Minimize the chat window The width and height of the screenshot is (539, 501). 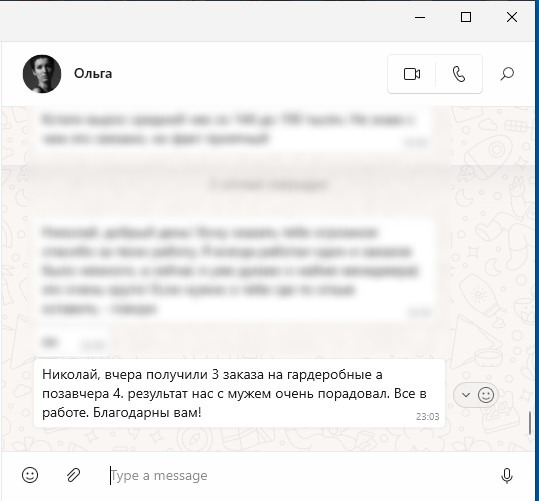(420, 17)
